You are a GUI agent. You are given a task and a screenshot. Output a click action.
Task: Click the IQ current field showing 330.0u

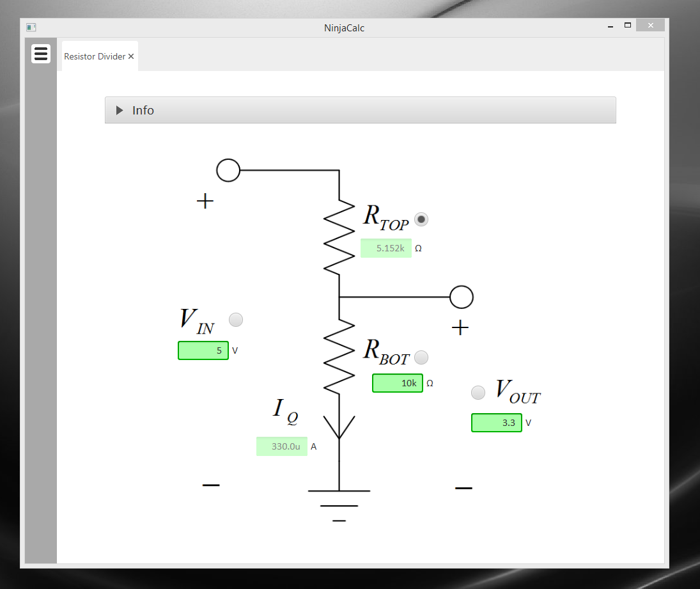tap(282, 446)
